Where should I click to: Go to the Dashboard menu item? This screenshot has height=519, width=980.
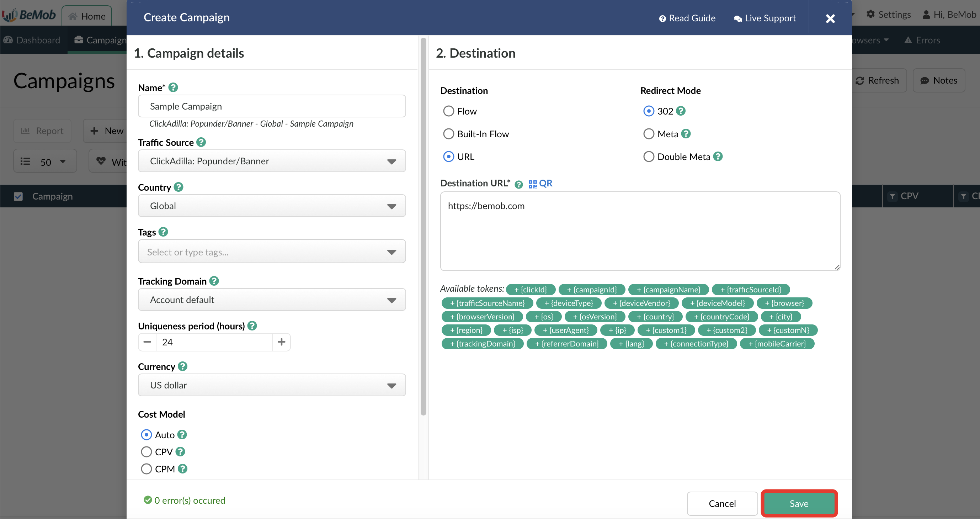point(32,40)
